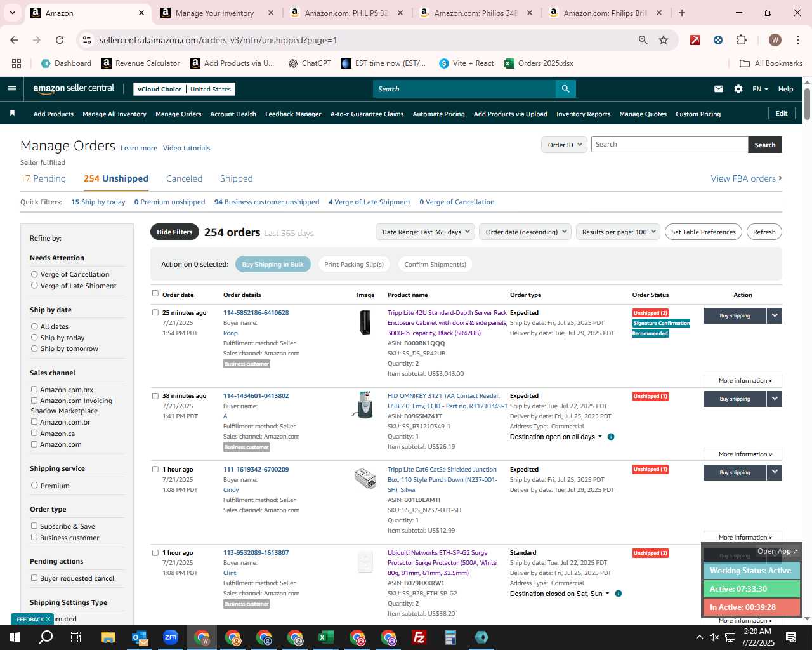Open Windows taskbar search
Image resolution: width=812 pixels, height=650 pixels.
tap(46, 637)
